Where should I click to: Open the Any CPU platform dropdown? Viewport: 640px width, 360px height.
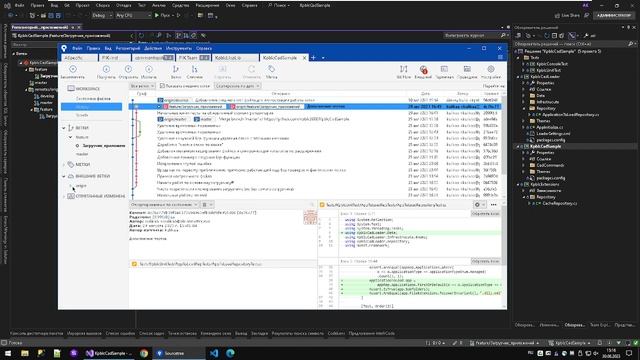pos(133,16)
